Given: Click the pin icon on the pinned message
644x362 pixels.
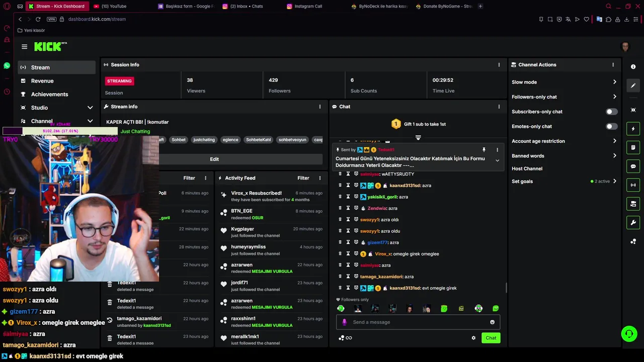Looking at the screenshot, I should coord(484,150).
